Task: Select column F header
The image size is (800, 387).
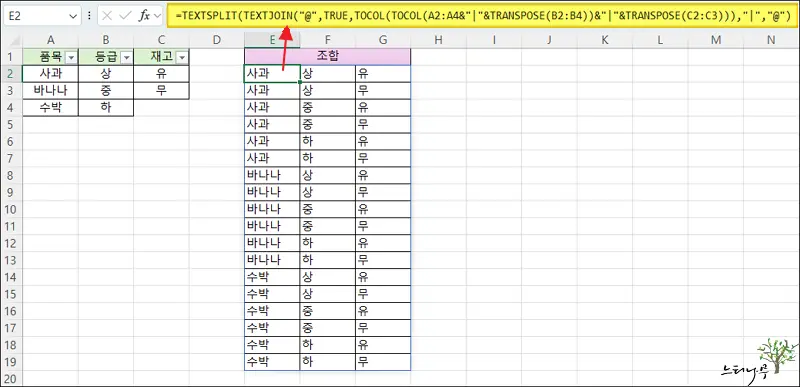Action: tap(328, 40)
